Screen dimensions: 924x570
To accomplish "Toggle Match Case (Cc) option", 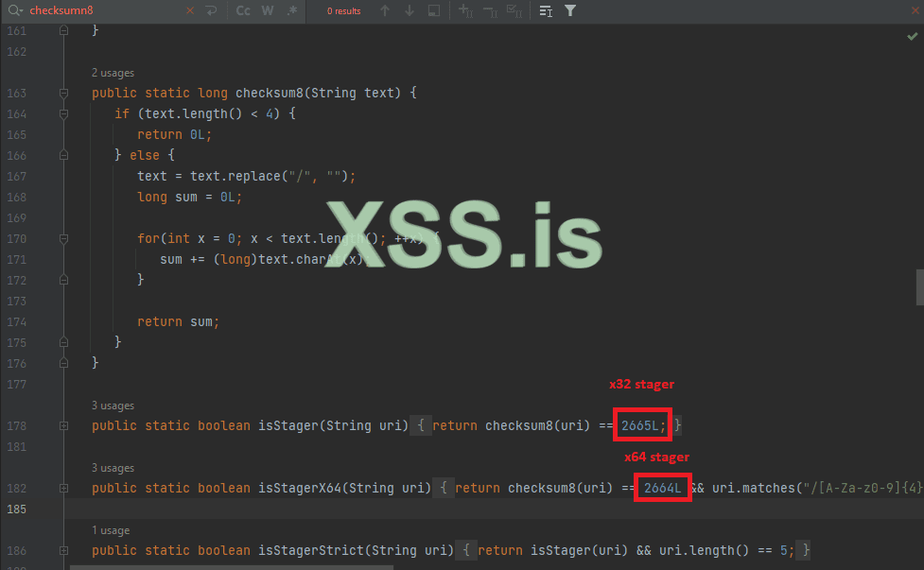I will pos(243,10).
